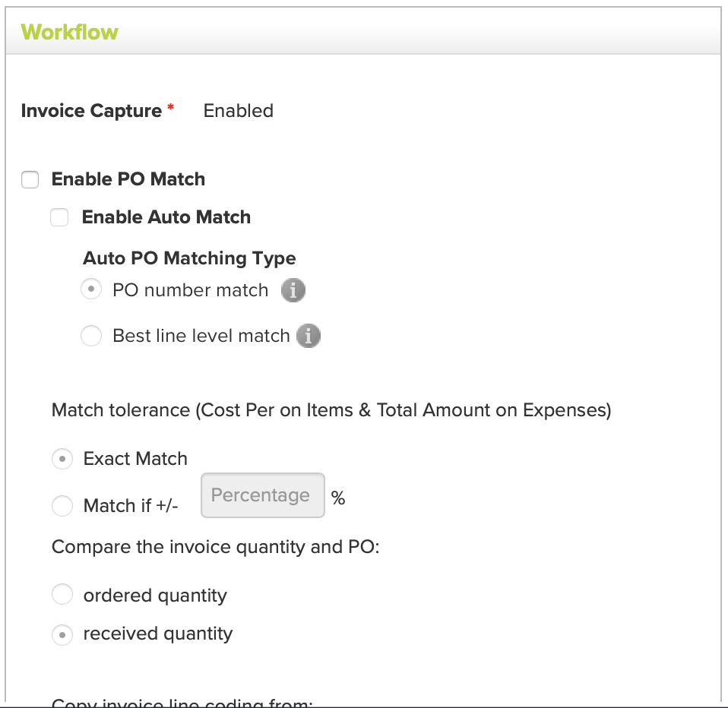Select the ordered quantity radio button
The image size is (728, 708).
62,594
